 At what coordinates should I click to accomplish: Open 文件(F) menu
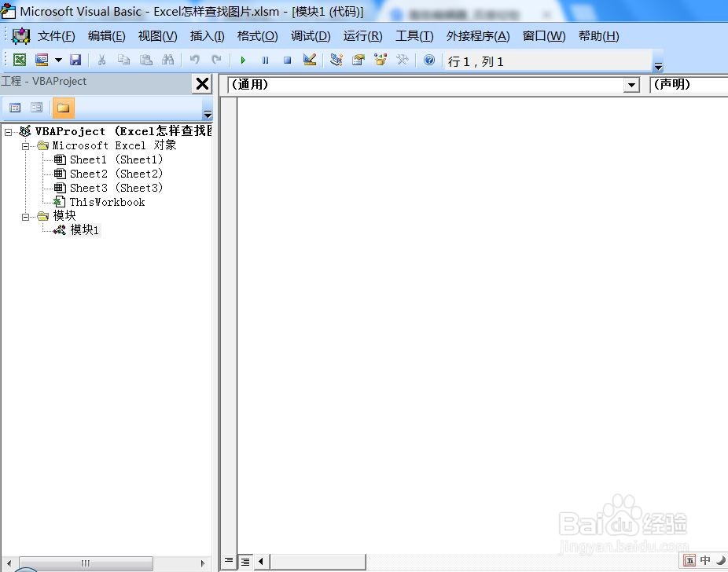pos(56,36)
